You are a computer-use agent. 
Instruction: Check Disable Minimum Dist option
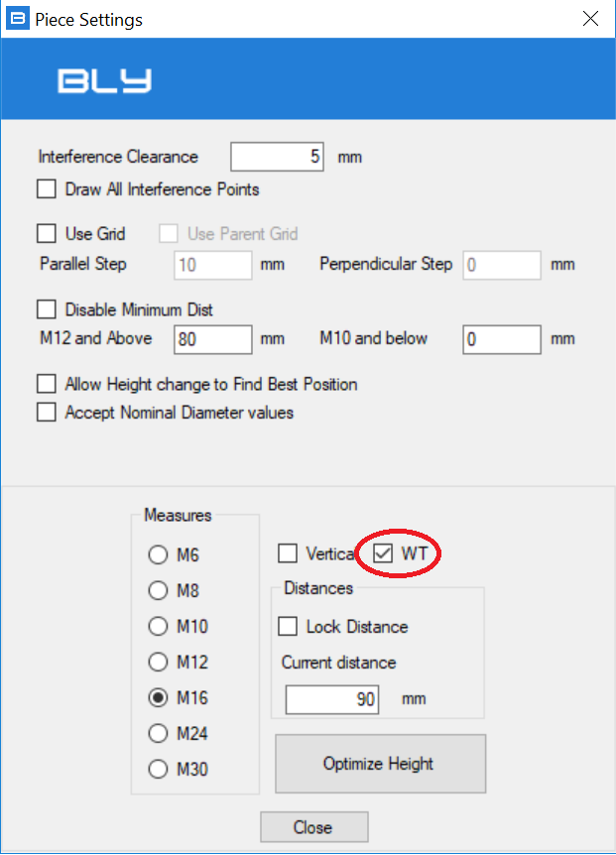point(47,309)
